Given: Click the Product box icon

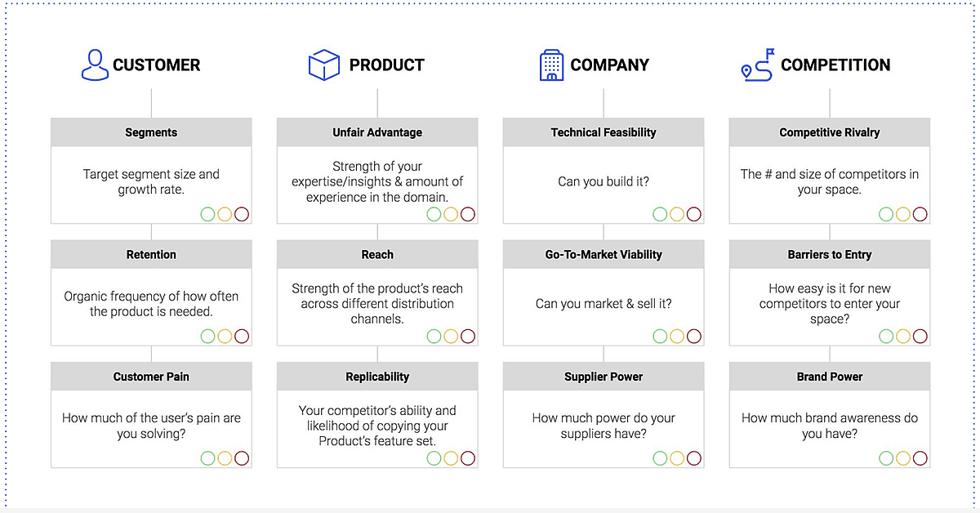Looking at the screenshot, I should click(323, 65).
